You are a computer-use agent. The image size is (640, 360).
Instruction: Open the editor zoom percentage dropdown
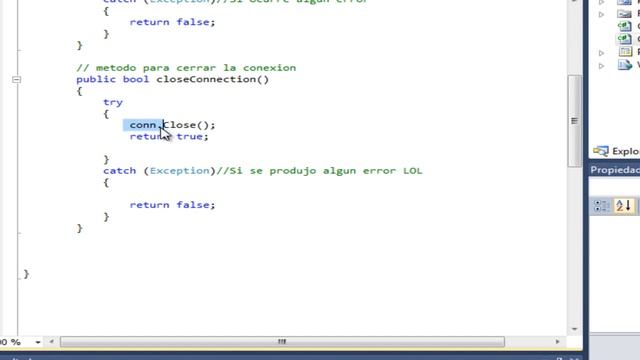(x=38, y=342)
